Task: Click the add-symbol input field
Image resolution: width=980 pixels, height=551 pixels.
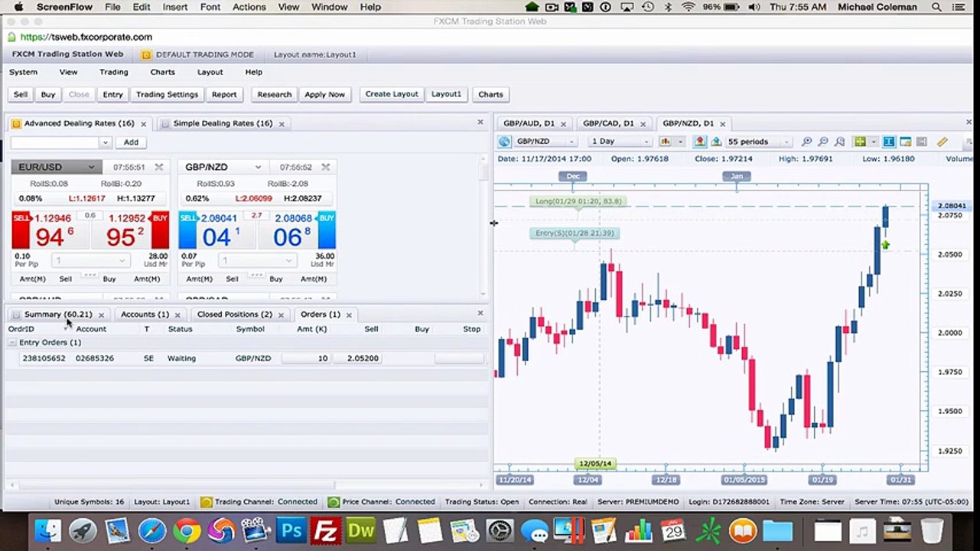Action: click(x=55, y=142)
